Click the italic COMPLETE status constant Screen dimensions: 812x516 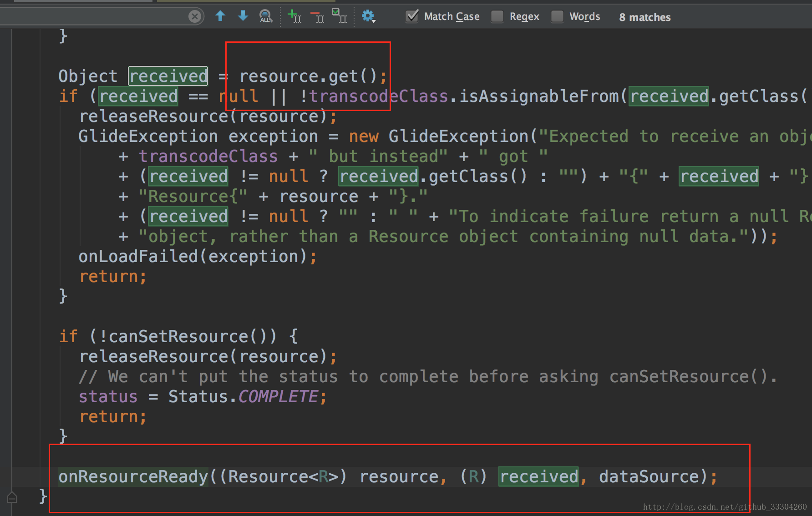coord(278,396)
